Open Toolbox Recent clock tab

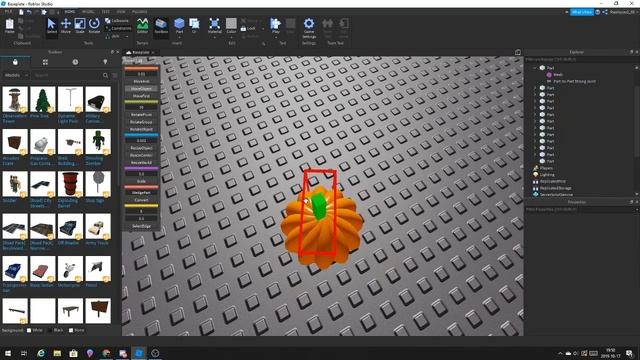(75, 62)
